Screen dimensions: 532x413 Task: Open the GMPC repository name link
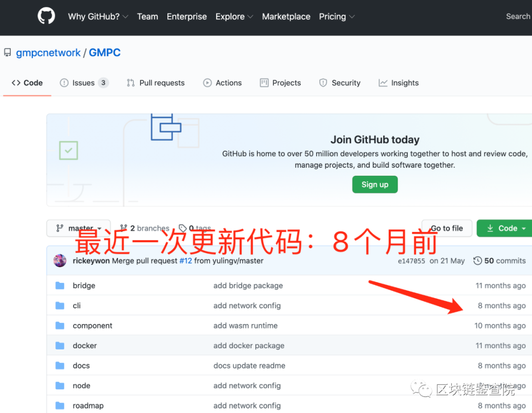pyautogui.click(x=104, y=53)
